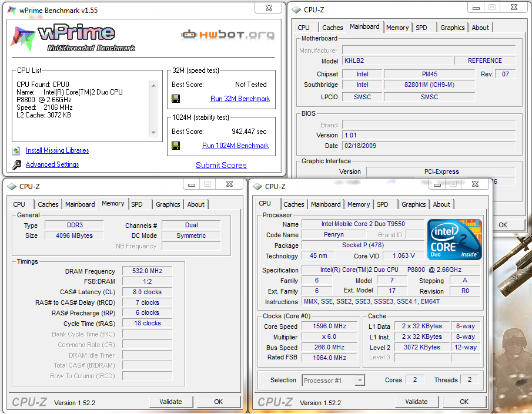Click Validate in the Processor CPU-Z window

(417, 402)
